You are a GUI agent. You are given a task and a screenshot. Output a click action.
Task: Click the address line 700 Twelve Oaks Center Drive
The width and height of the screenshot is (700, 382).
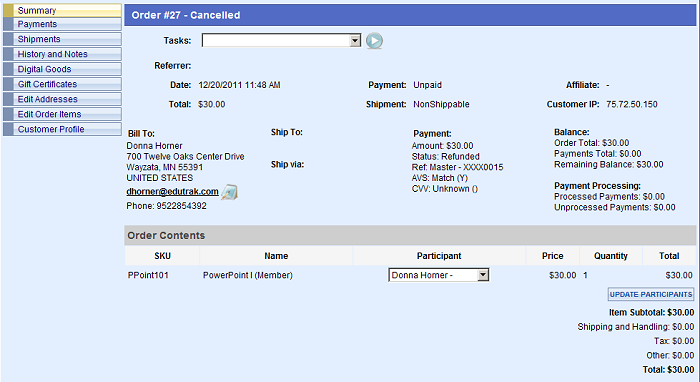[185, 157]
